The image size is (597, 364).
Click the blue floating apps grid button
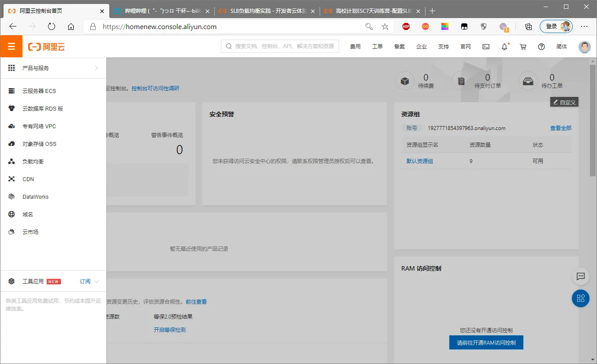point(581,298)
